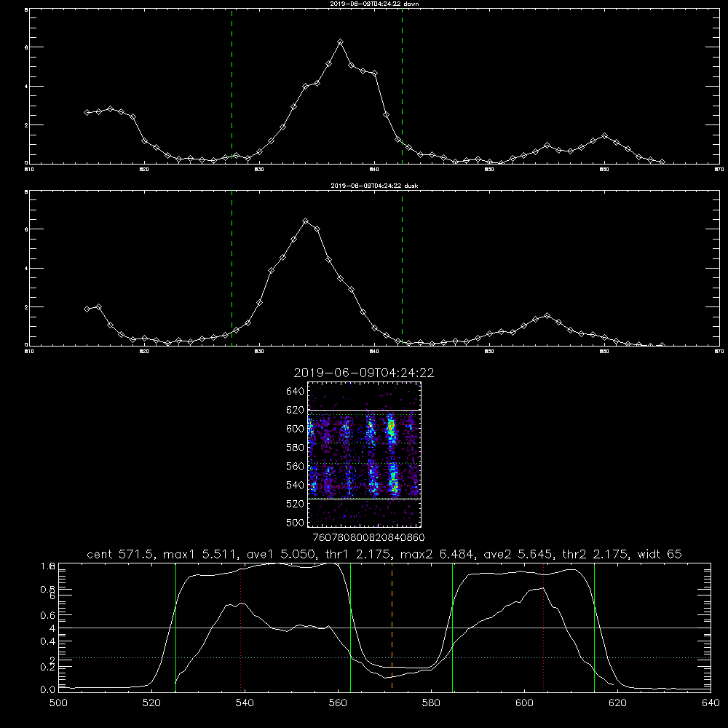Click the upper solid white line across spectral image
The height and width of the screenshot is (728, 728).
tap(364, 411)
